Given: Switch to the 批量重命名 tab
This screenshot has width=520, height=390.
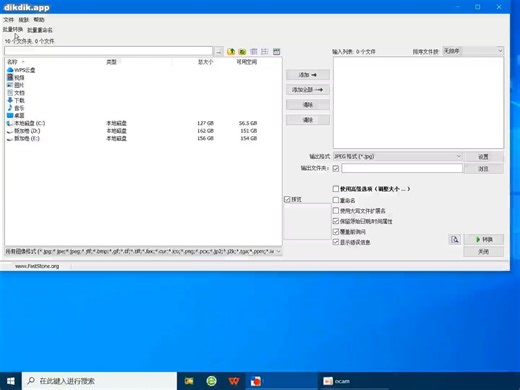Looking at the screenshot, I should pos(40,30).
